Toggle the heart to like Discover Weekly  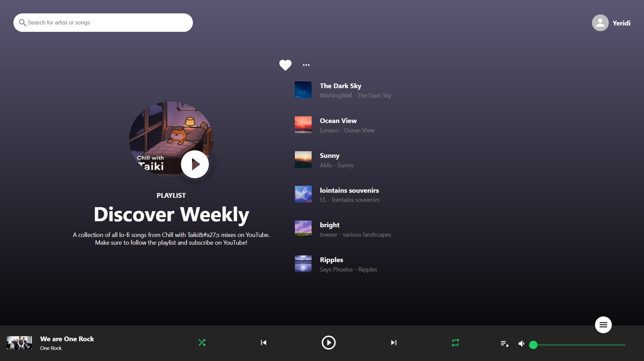pos(285,65)
